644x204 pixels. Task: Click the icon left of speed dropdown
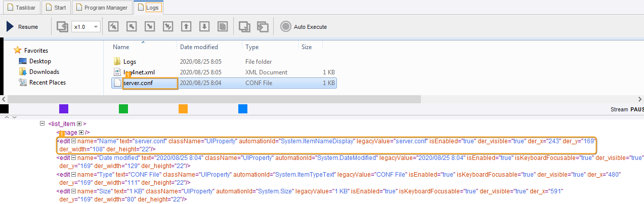(62, 27)
